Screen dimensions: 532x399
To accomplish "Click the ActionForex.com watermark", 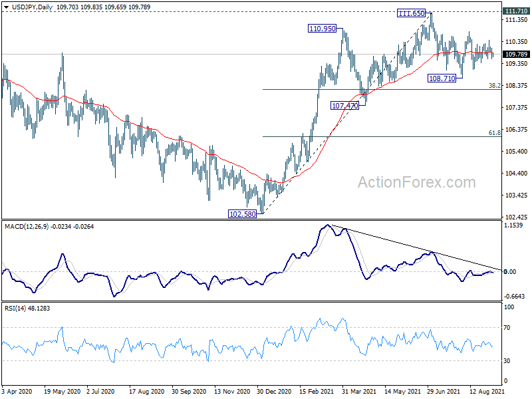I will [x=417, y=182].
